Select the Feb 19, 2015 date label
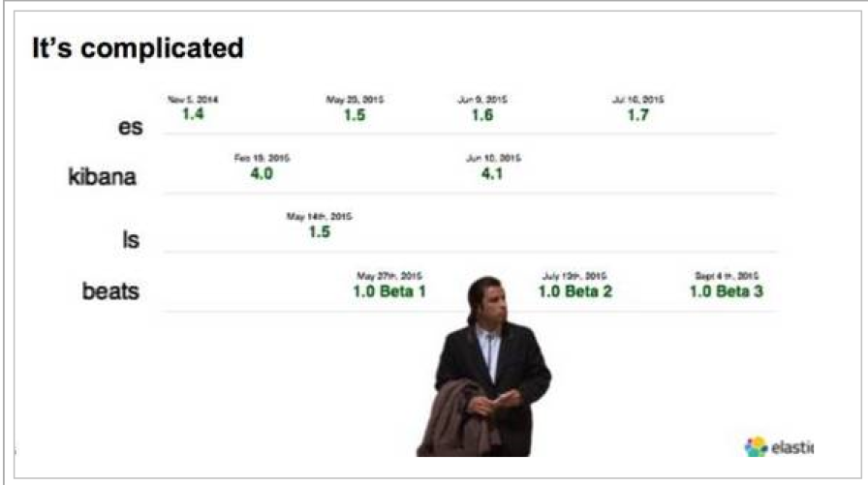The height and width of the screenshot is (485, 868). (x=262, y=158)
